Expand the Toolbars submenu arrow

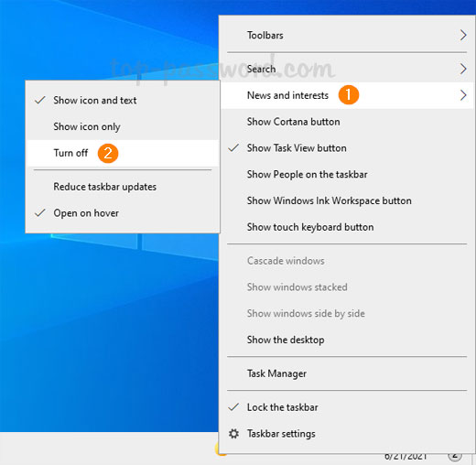[x=463, y=35]
